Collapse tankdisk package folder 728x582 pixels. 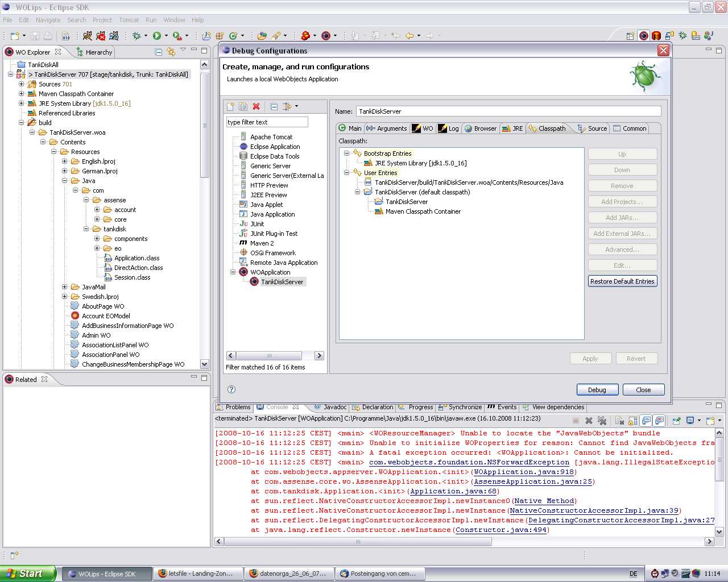(86, 229)
